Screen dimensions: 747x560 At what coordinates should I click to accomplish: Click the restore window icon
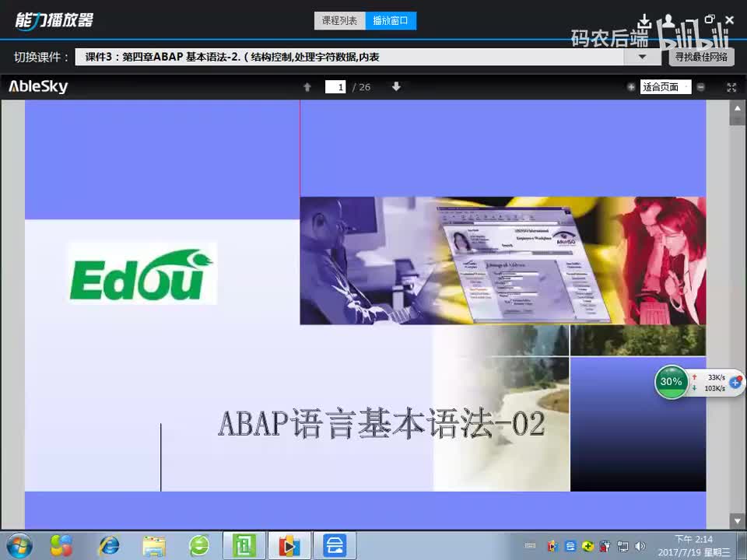pyautogui.click(x=710, y=19)
